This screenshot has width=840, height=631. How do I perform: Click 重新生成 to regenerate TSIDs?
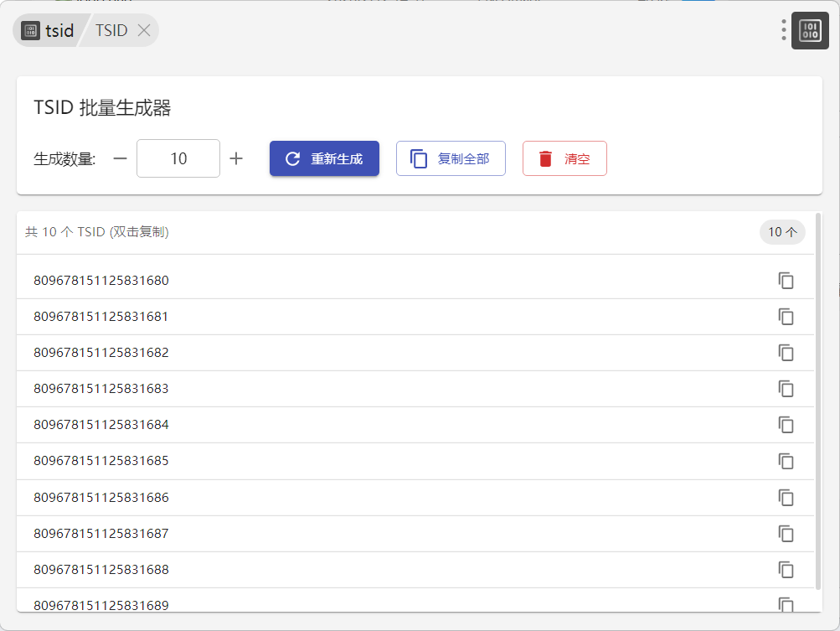point(324,158)
